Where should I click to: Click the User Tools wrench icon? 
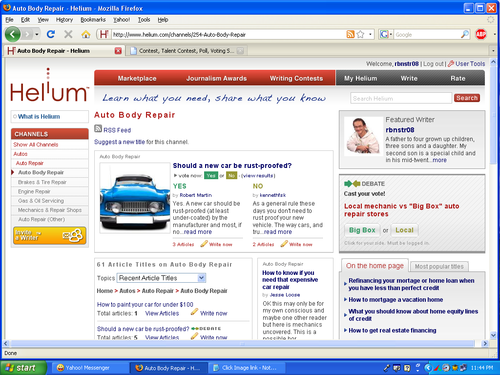(451, 64)
